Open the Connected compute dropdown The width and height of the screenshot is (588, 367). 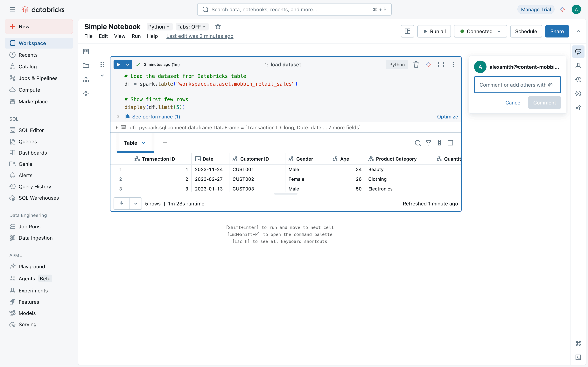point(480,31)
